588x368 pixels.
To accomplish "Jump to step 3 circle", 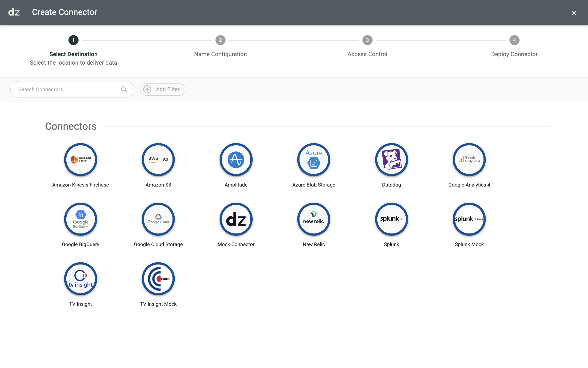I will (367, 40).
